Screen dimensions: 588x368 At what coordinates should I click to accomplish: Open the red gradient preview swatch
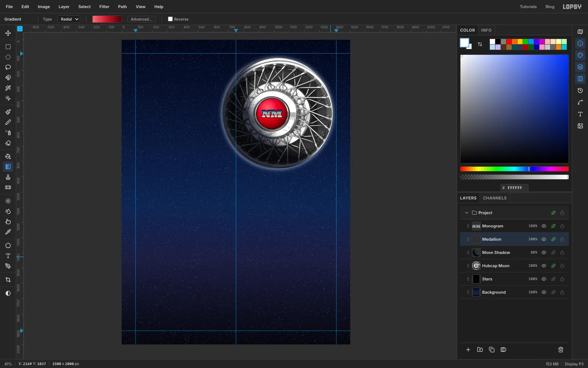tap(107, 19)
